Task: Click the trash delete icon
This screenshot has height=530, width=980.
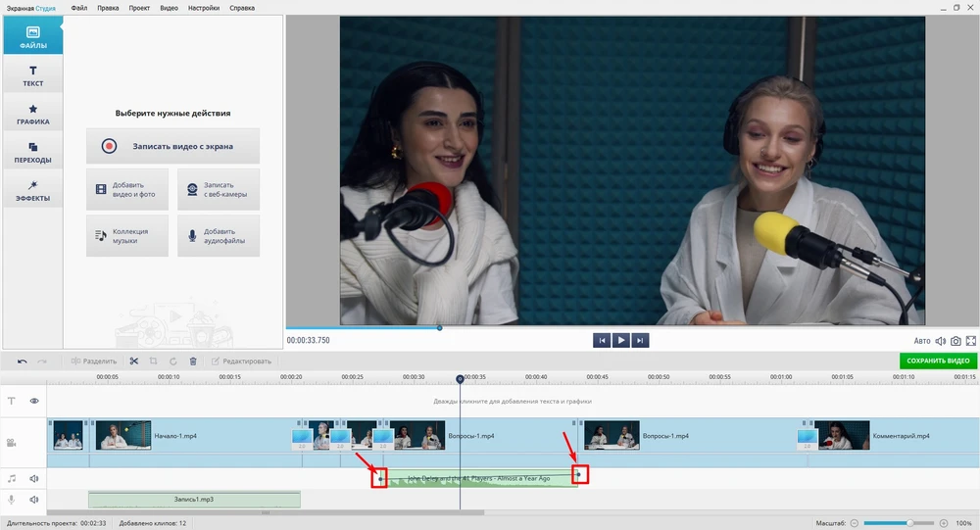Action: pyautogui.click(x=193, y=361)
